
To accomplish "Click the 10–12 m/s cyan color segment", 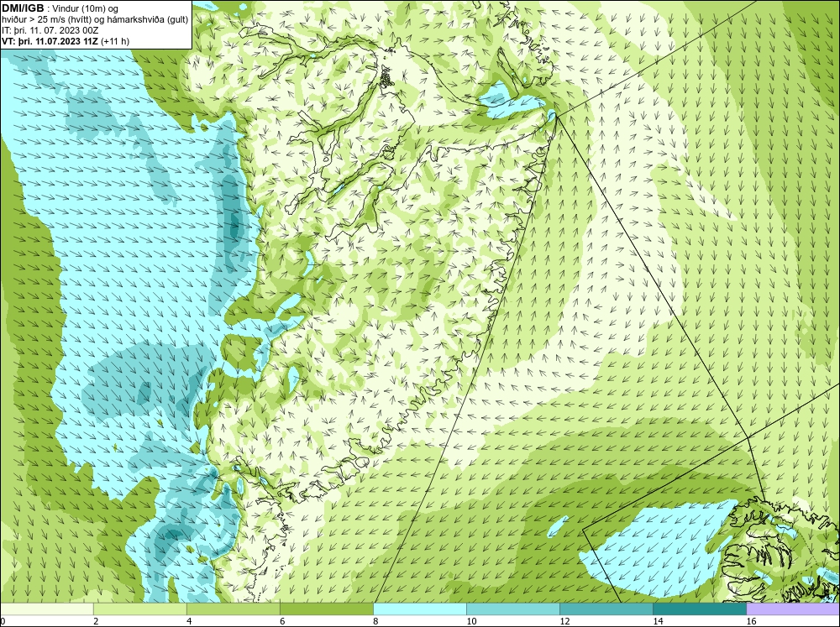I will (513, 609).
